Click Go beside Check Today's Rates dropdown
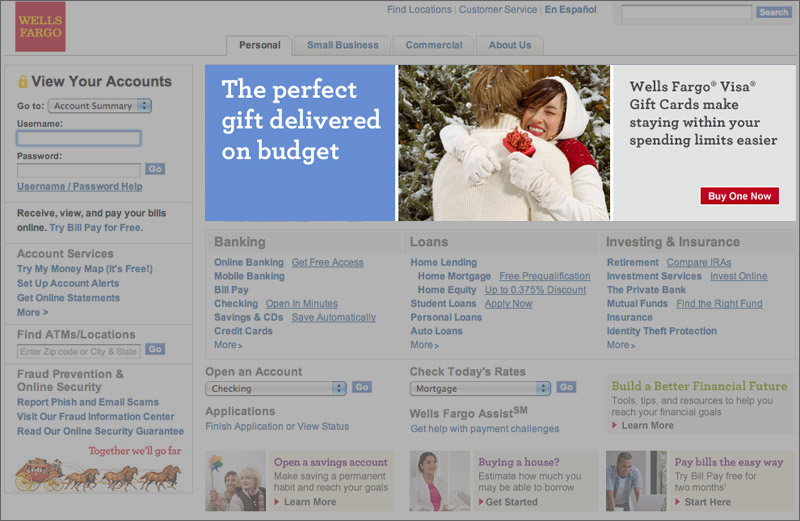This screenshot has width=800, height=521. pos(566,387)
